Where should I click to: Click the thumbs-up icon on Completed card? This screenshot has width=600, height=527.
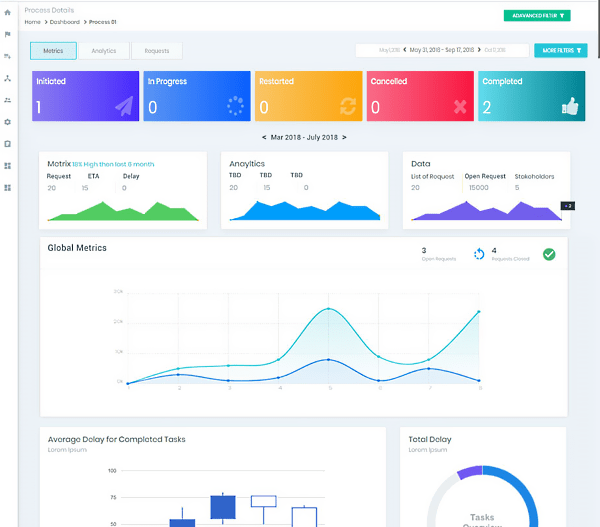[x=570, y=106]
